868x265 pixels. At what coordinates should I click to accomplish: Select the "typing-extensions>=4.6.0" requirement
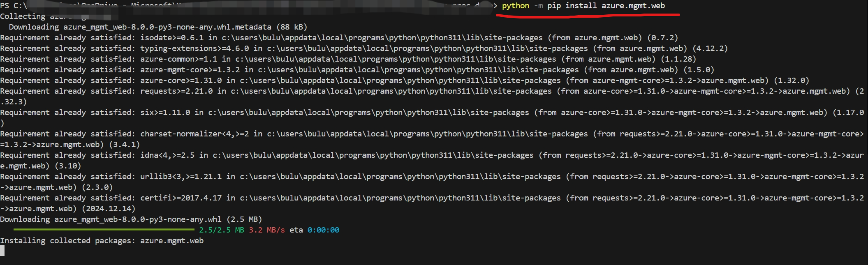click(x=194, y=48)
